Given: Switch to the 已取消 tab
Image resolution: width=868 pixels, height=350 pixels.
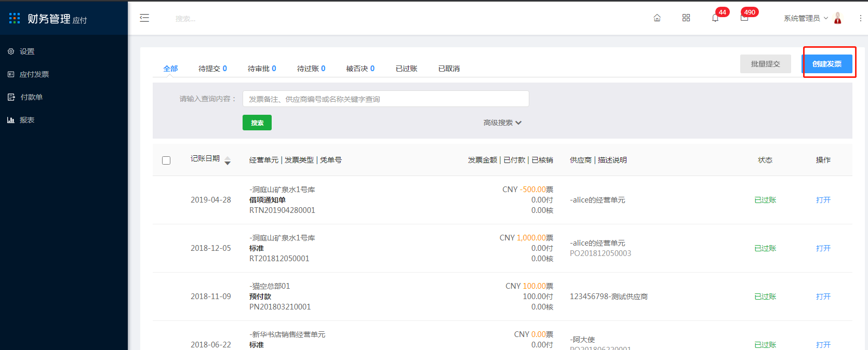Looking at the screenshot, I should (449, 69).
